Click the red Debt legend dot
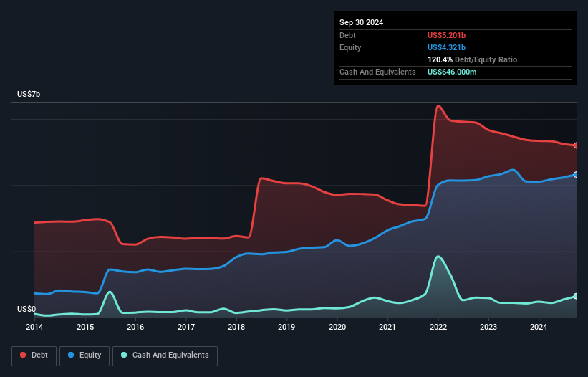The image size is (588, 377). (23, 355)
